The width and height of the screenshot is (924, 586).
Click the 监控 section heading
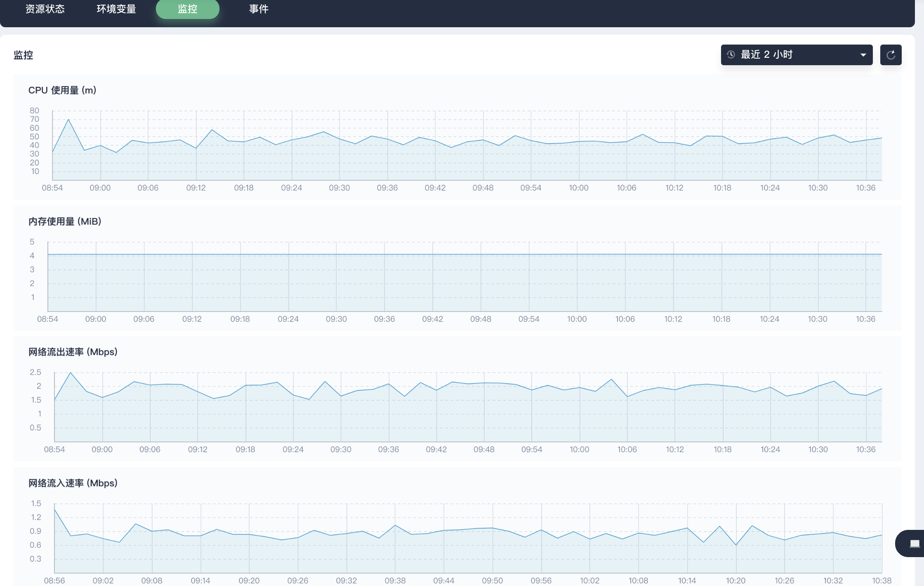tap(23, 55)
